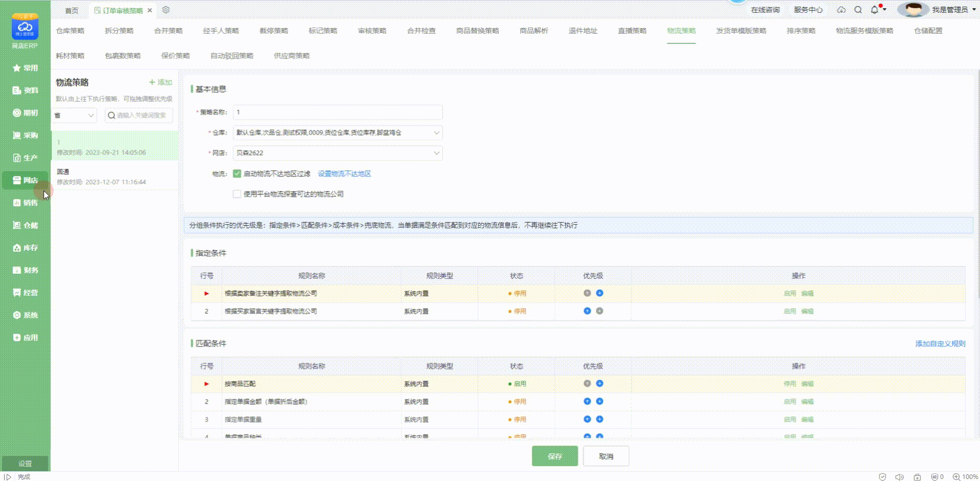Open the 设置物流不达地区 link
The height and width of the screenshot is (481, 980).
(344, 173)
